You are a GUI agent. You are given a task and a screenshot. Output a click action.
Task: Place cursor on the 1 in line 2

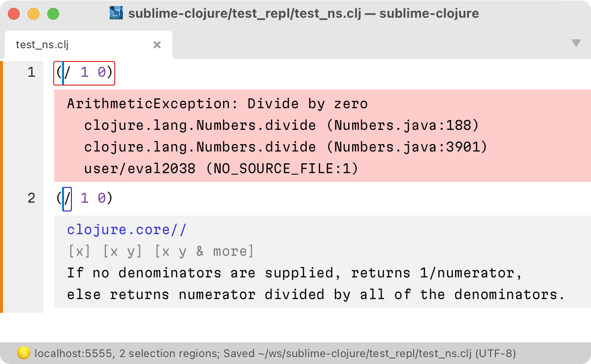(x=84, y=198)
